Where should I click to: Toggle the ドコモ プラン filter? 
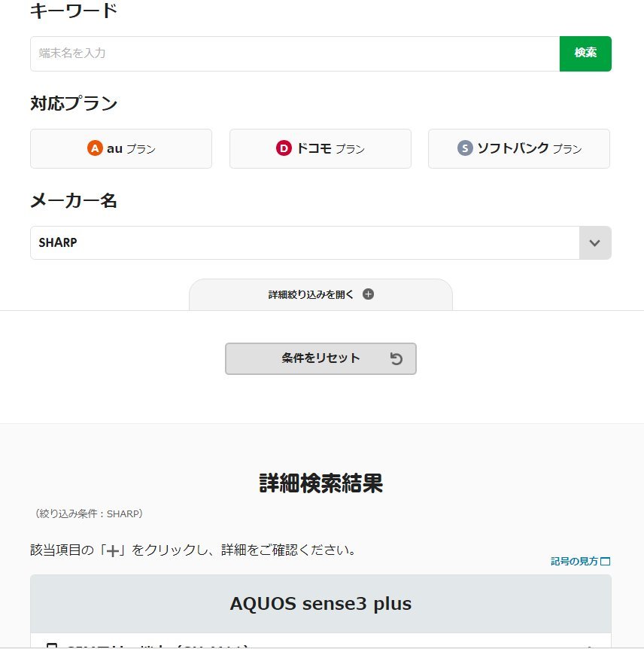click(320, 148)
